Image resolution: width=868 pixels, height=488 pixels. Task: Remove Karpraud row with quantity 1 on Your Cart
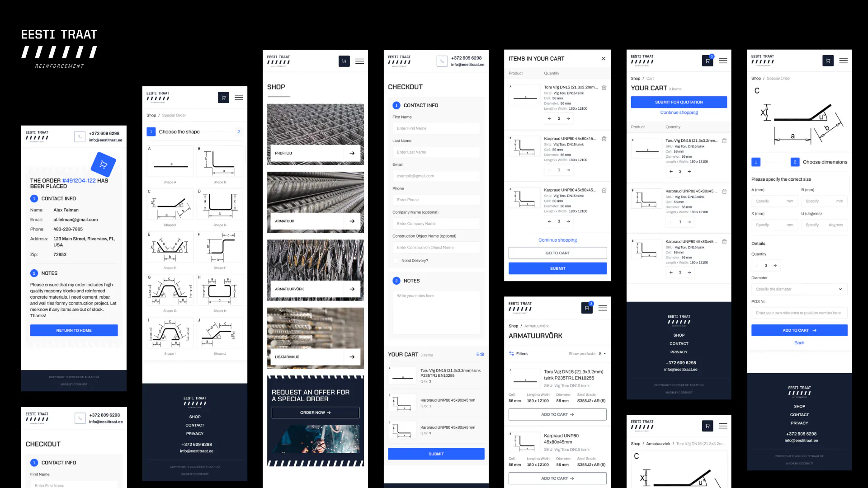tap(724, 192)
